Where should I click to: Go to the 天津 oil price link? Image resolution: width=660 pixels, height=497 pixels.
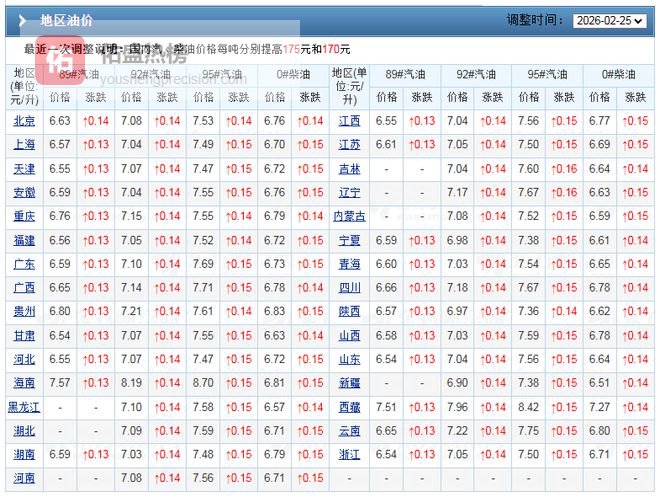[24, 169]
